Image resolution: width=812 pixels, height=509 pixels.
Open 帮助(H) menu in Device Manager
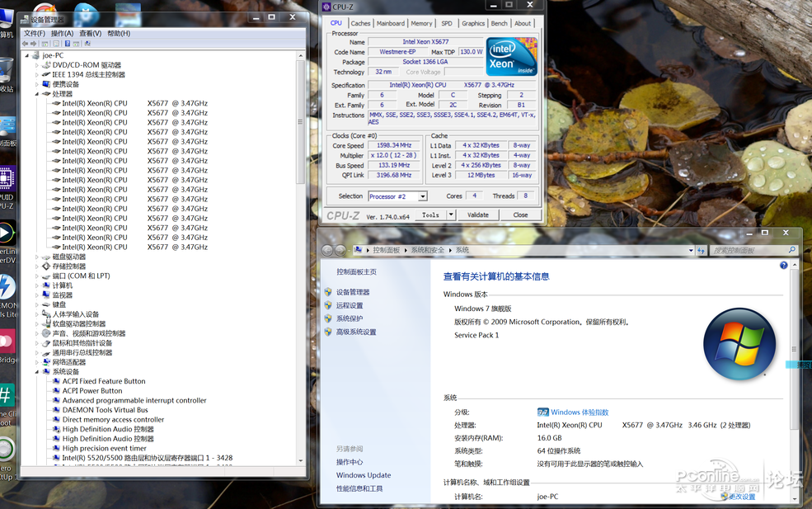(119, 33)
